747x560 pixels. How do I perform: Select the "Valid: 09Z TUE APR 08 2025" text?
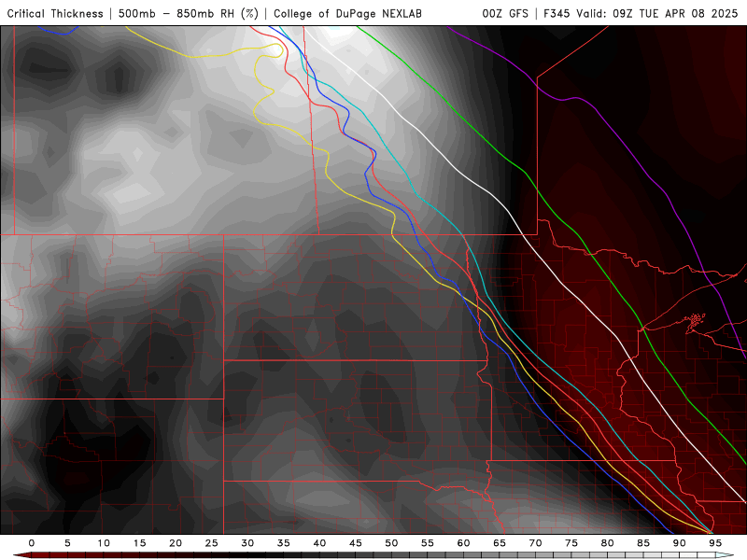click(x=657, y=14)
